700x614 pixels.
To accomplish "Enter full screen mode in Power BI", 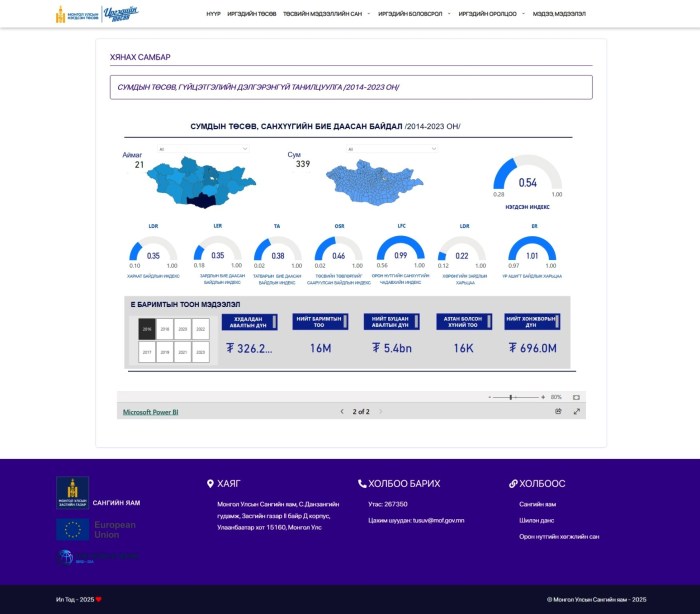I will point(577,411).
